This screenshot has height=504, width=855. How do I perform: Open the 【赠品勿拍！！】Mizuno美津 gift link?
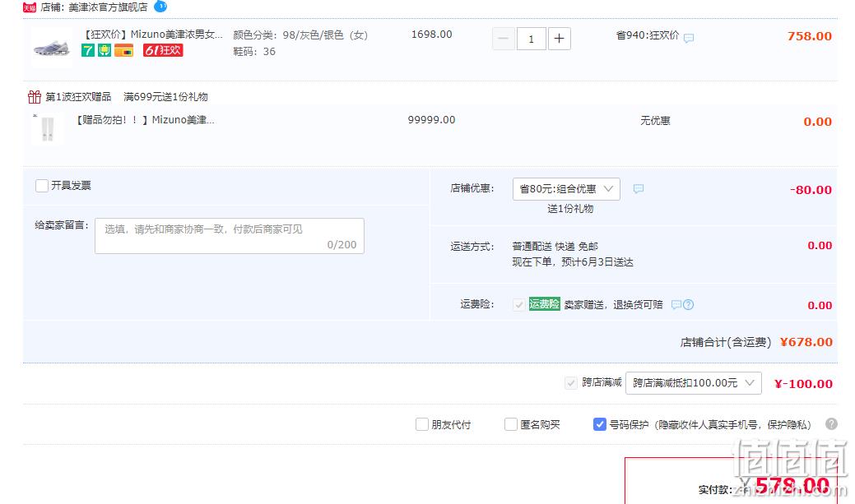tap(145, 120)
